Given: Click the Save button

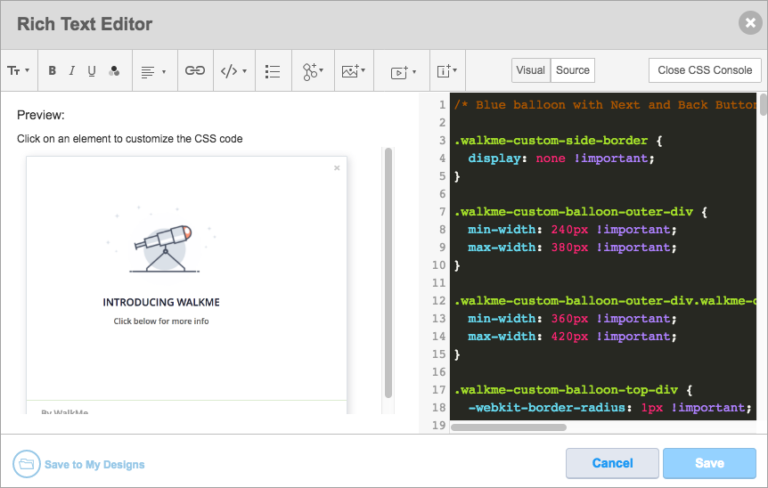Looking at the screenshot, I should (709, 463).
